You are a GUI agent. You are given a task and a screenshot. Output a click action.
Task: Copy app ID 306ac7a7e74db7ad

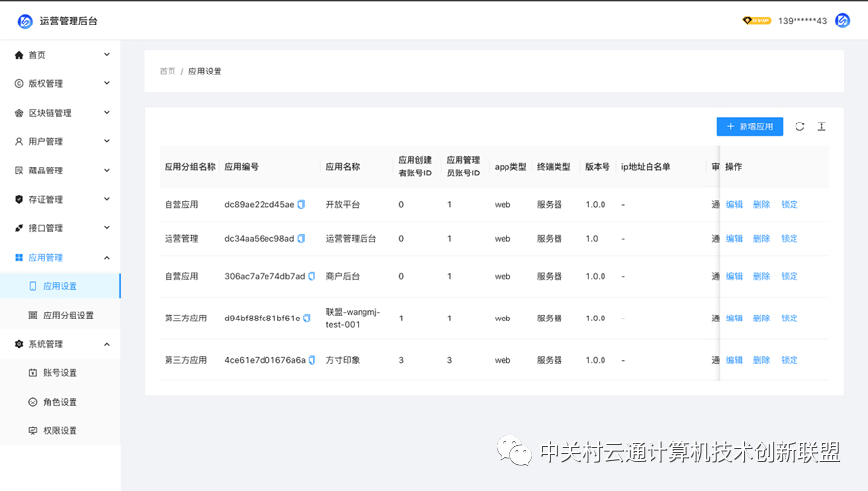click(x=312, y=277)
